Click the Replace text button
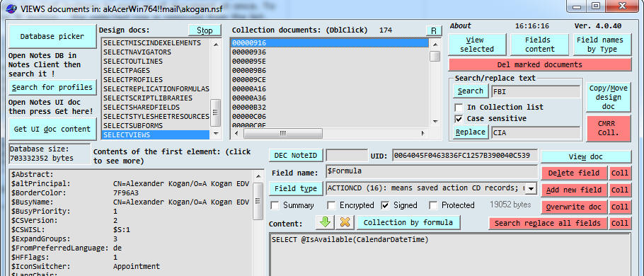644x276 pixels. point(471,132)
